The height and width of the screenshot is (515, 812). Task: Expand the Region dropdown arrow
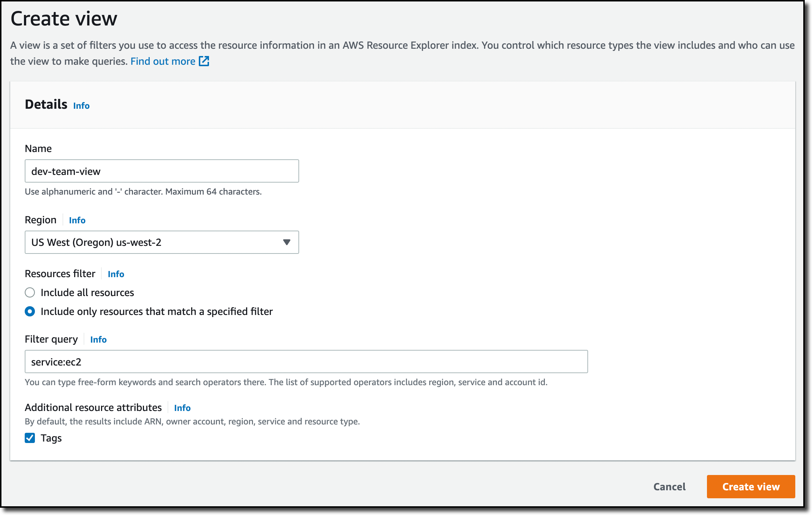point(286,242)
